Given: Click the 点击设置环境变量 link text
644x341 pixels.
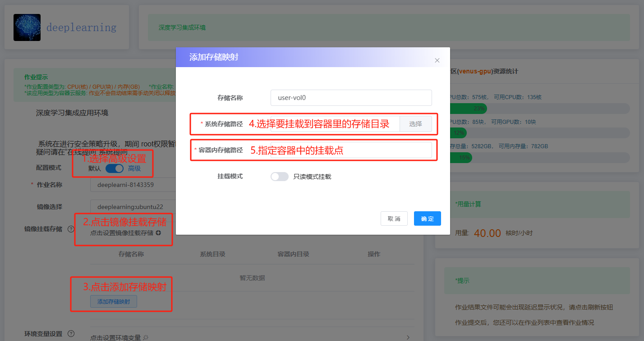Looking at the screenshot, I should 116,338.
